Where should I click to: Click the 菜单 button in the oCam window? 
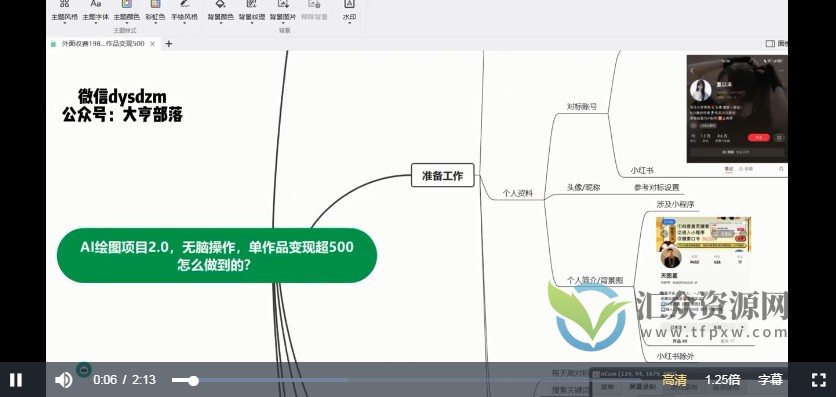coord(607,387)
